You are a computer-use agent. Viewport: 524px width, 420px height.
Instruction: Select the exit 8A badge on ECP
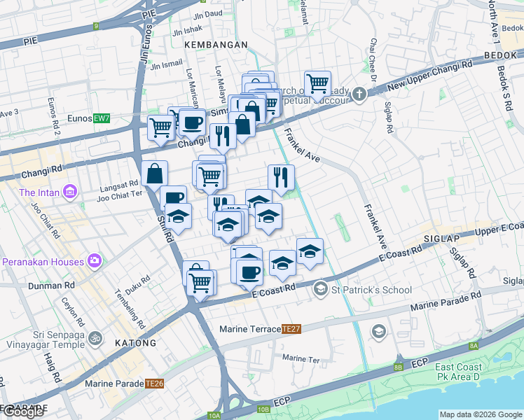point(474,346)
